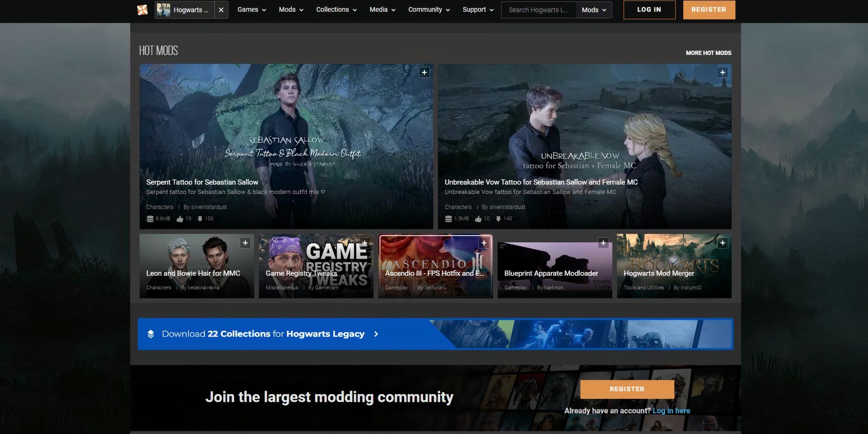
Task: Open the Community menu
Action: click(x=429, y=10)
